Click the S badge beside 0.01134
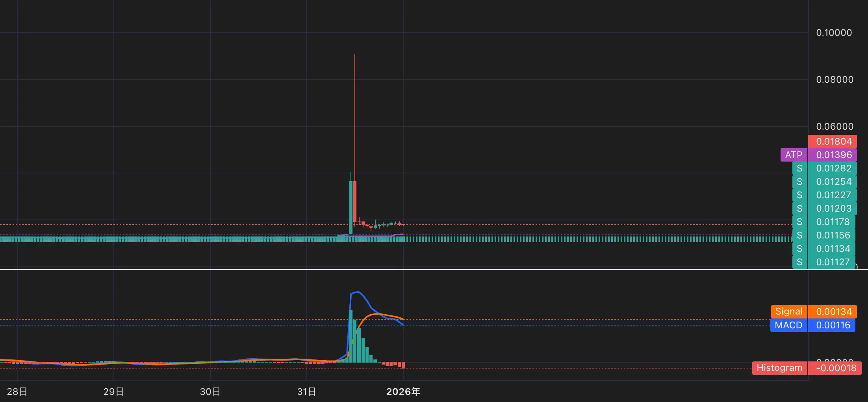Viewport: 868px width, 402px height. [800, 249]
